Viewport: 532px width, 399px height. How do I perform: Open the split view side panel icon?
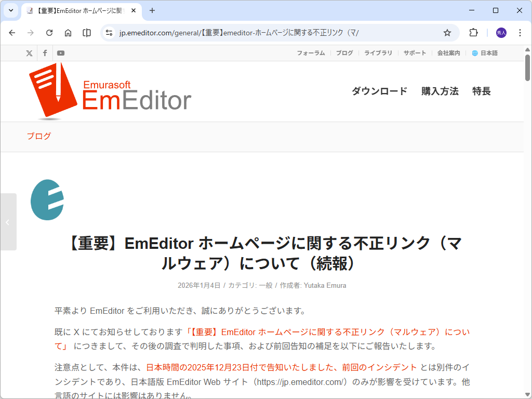pos(87,33)
